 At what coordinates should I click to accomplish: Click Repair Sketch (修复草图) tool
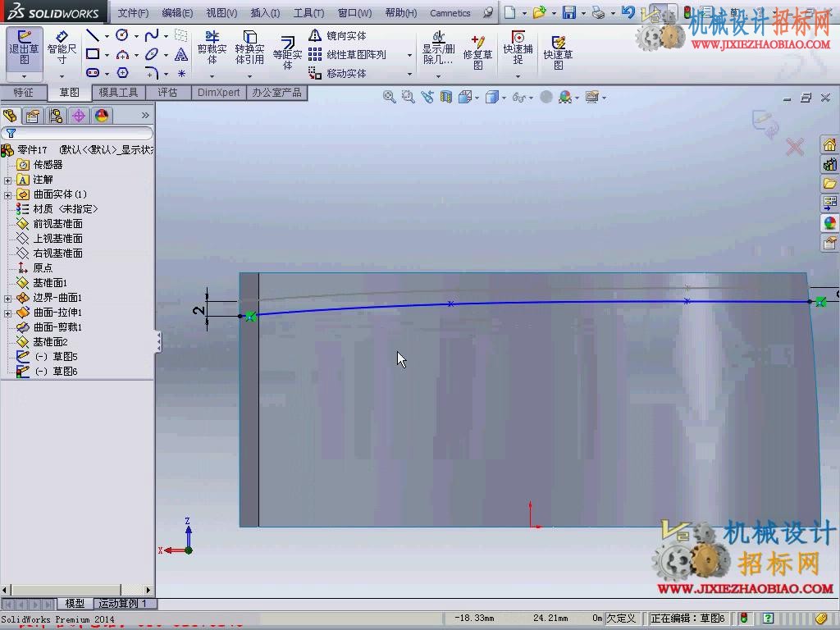coord(478,52)
